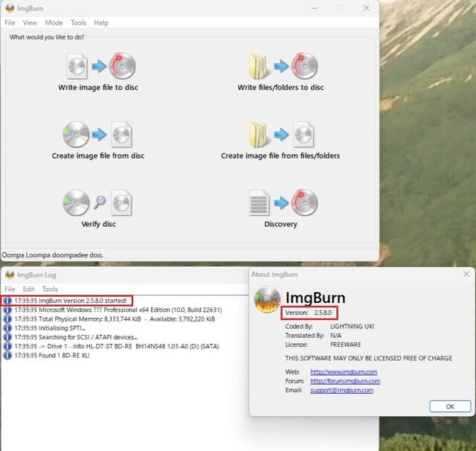Viewport: 476px width, 451px height.
Task: Start Discovery mode via its icon
Action: [283, 202]
